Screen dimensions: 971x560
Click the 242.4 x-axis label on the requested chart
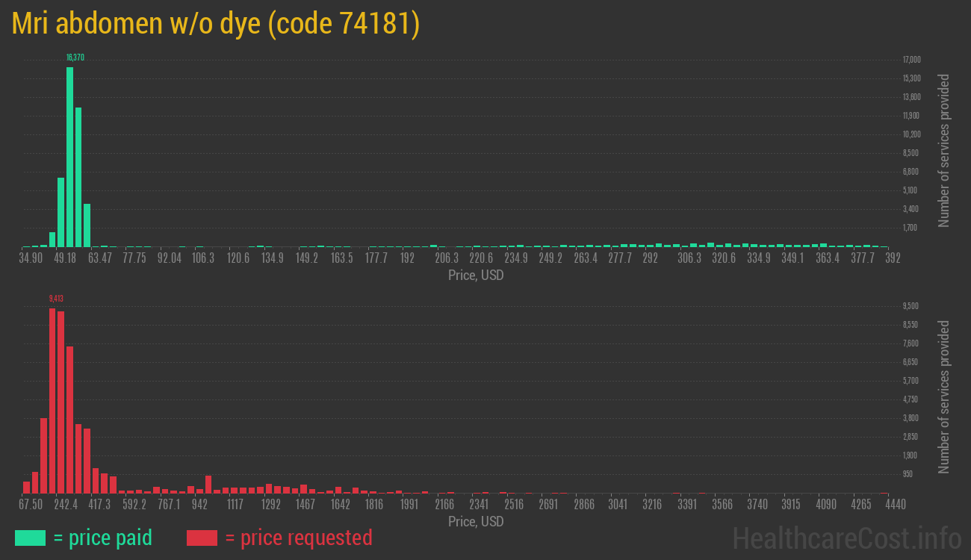tap(65, 505)
